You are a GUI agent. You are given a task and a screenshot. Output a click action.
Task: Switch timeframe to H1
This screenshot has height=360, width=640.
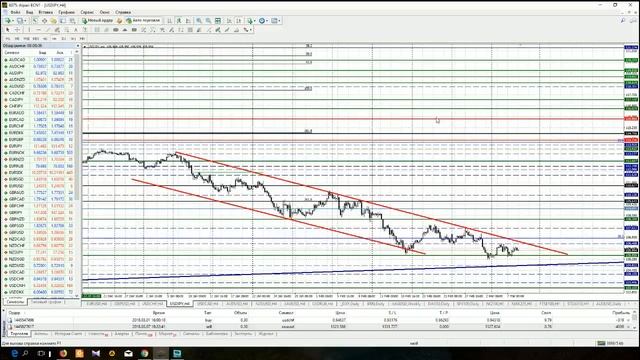(x=45, y=39)
